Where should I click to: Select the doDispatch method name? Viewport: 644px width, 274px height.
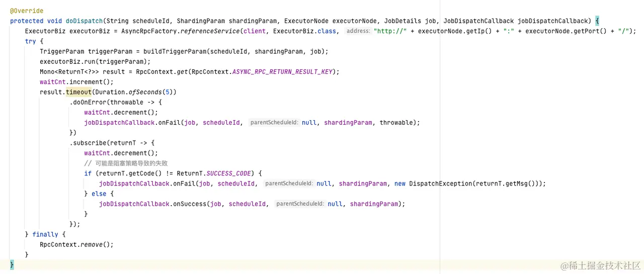pyautogui.click(x=85, y=21)
